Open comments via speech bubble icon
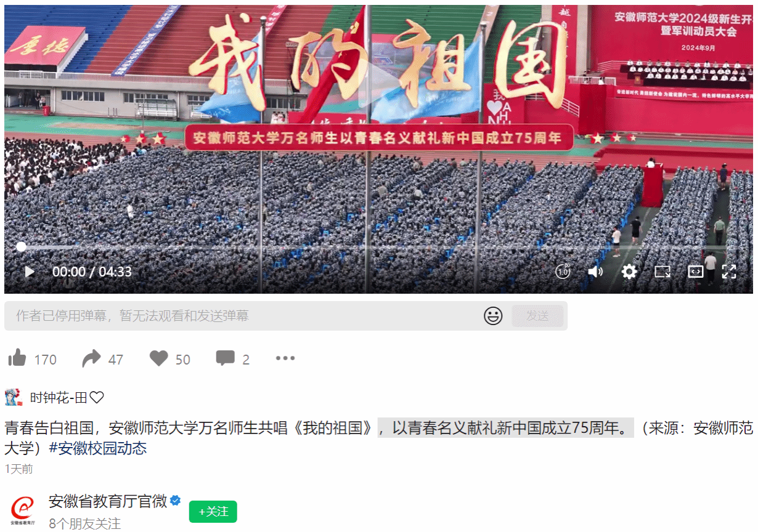This screenshot has height=532, width=758. tap(225, 358)
